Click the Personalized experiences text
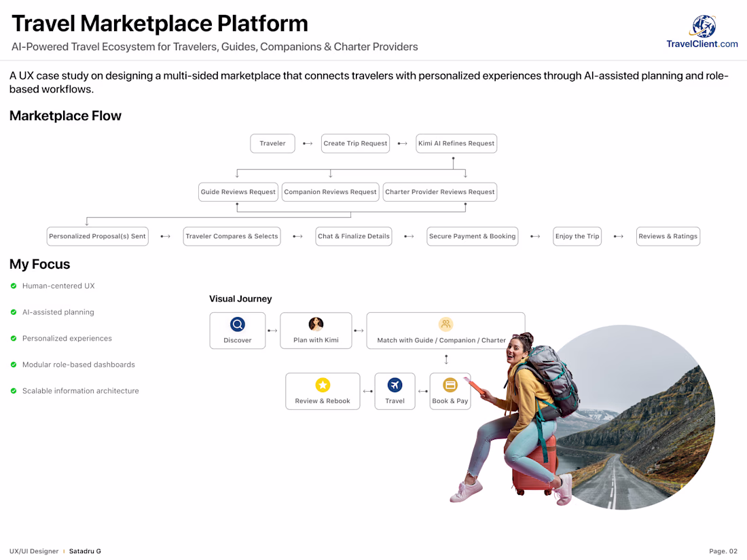 click(x=67, y=338)
